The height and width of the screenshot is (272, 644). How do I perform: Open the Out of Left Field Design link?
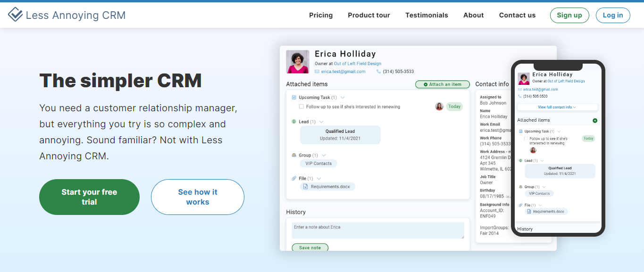coord(357,63)
